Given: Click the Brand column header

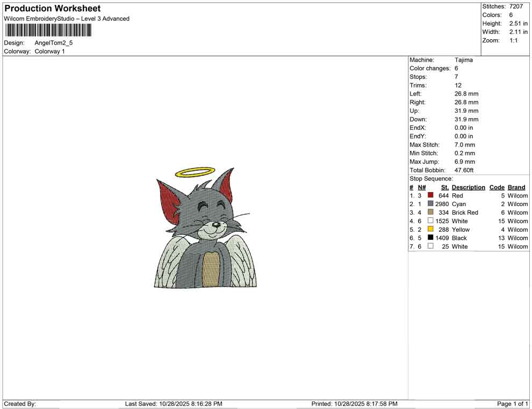Looking at the screenshot, I should tap(516, 187).
